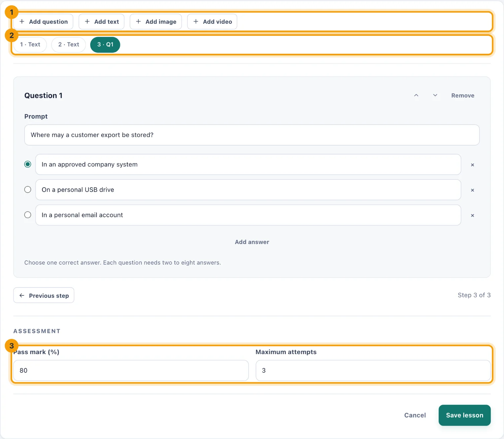Edit the question prompt field
The height and width of the screenshot is (439, 504).
tap(252, 135)
